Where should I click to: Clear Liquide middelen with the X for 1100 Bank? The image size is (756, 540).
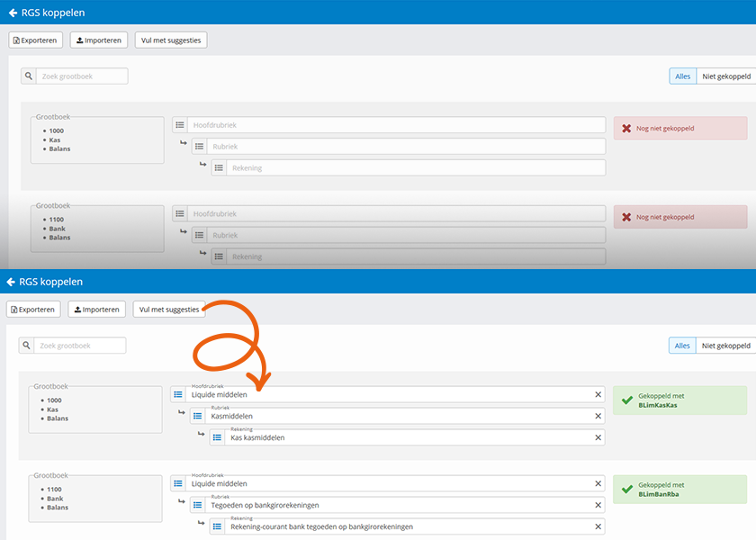click(x=598, y=483)
